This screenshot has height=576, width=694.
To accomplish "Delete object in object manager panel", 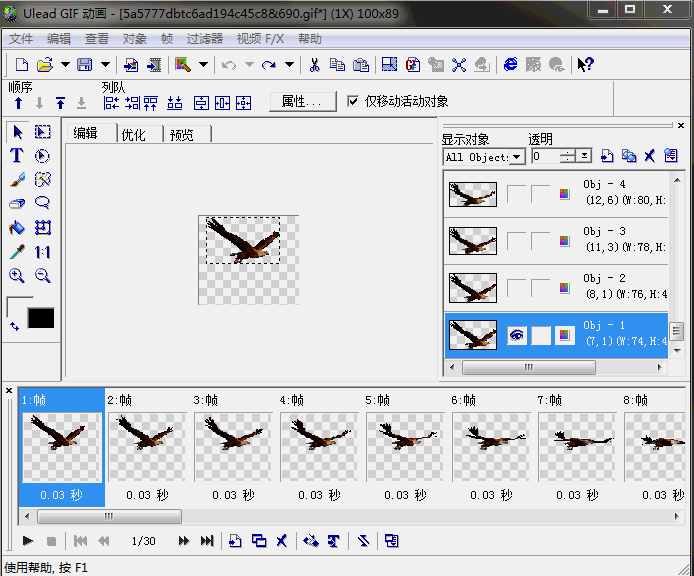I will [x=649, y=156].
